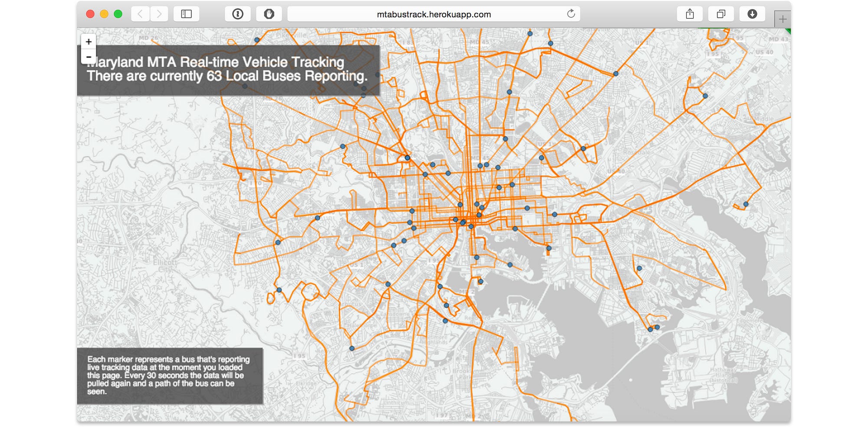This screenshot has height=427, width=868.
Task: Open the Share menu icon
Action: click(690, 14)
